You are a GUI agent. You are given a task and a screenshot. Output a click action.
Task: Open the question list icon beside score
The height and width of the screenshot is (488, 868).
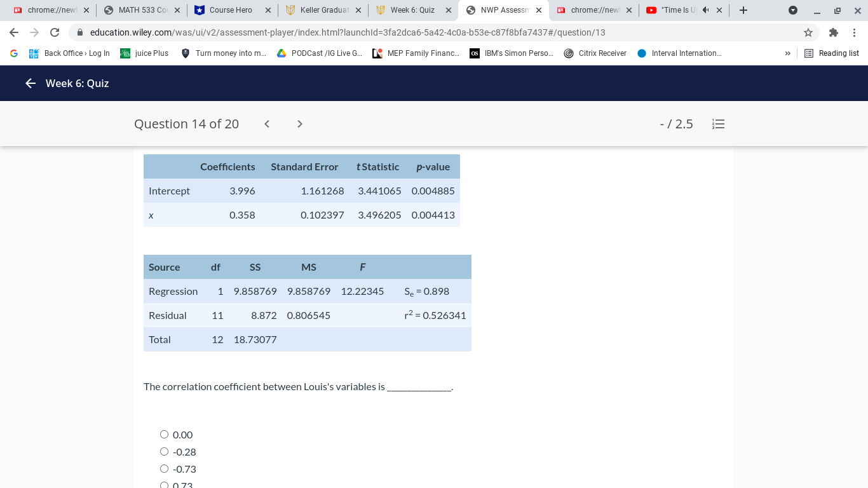(718, 124)
